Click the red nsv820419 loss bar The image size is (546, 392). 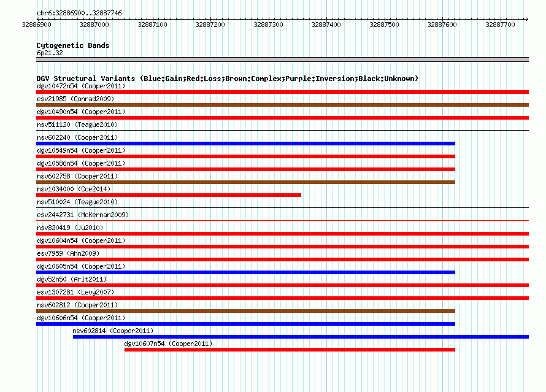point(282,234)
